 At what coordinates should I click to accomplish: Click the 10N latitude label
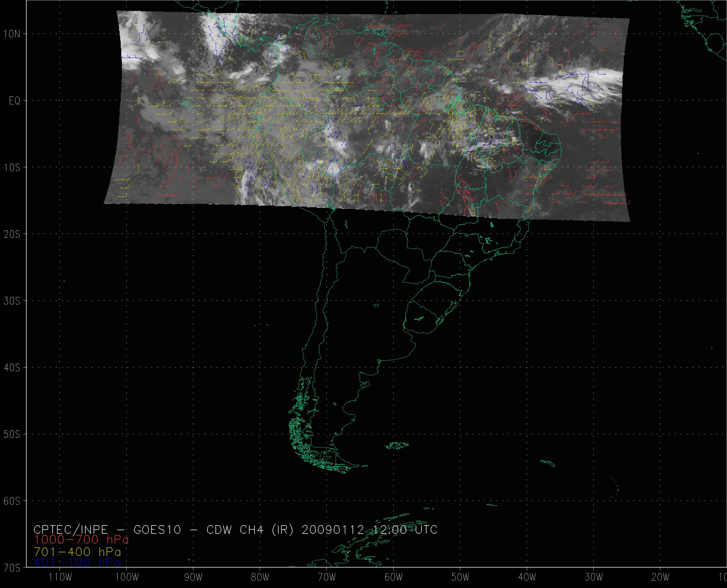[x=12, y=34]
